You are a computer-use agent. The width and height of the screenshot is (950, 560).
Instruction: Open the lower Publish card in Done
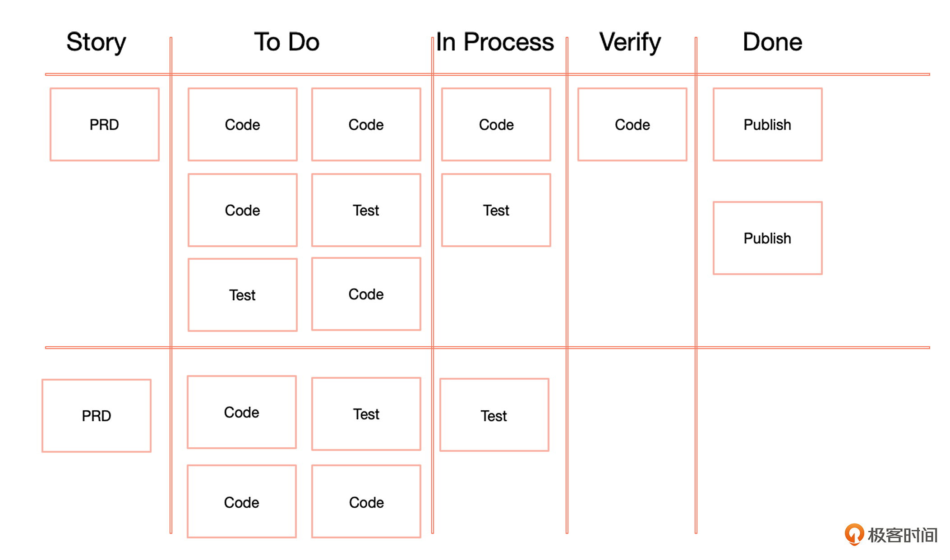[767, 238]
